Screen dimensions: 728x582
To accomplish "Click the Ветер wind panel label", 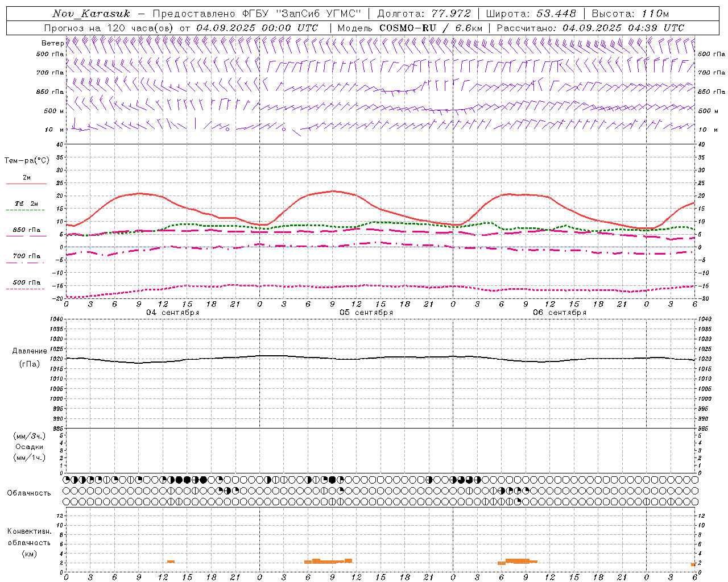I will [x=52, y=43].
